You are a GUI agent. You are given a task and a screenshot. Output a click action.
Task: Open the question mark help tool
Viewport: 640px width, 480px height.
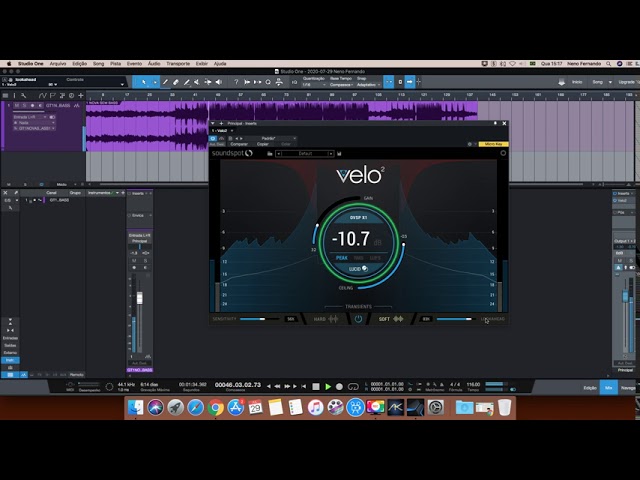(236, 82)
